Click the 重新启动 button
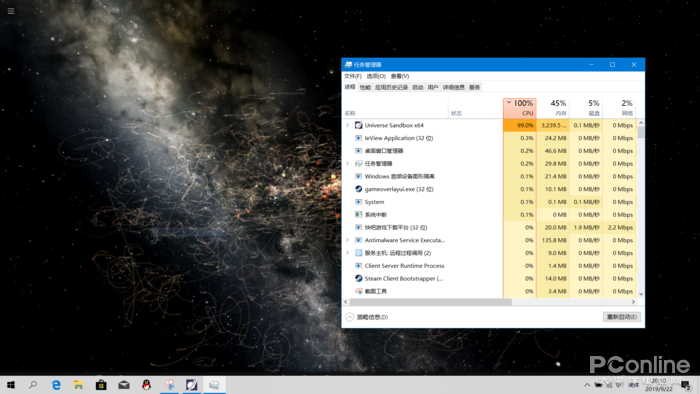 (621, 317)
